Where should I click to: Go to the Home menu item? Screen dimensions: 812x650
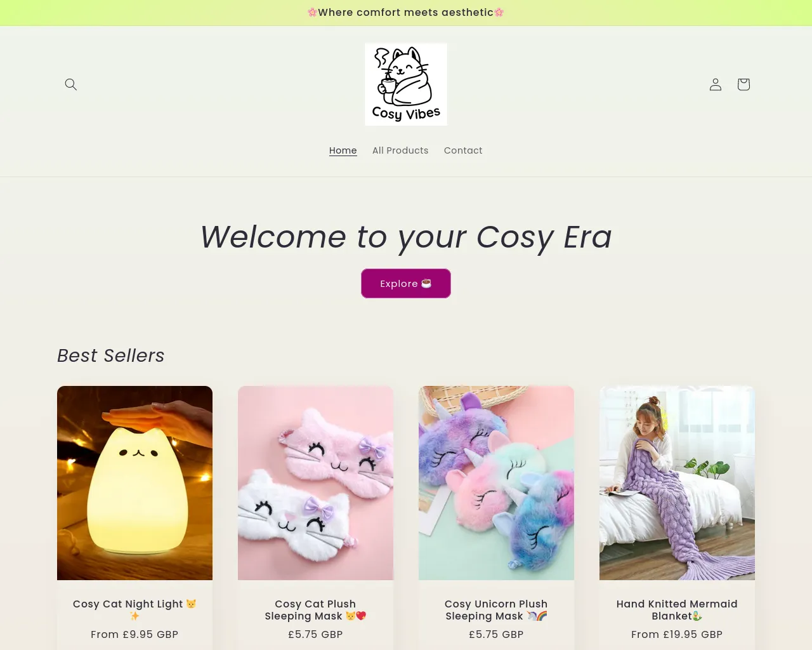point(343,150)
